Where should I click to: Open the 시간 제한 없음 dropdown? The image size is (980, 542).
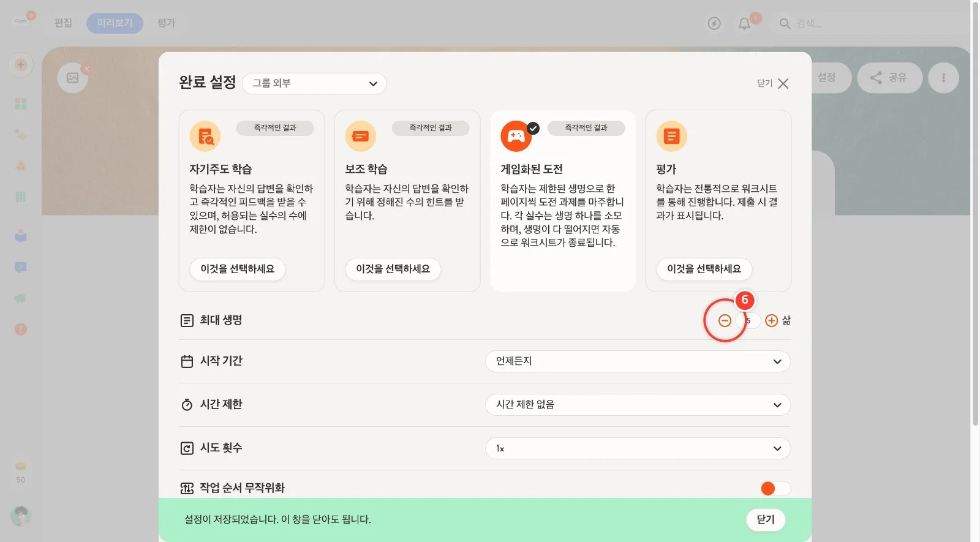point(638,405)
